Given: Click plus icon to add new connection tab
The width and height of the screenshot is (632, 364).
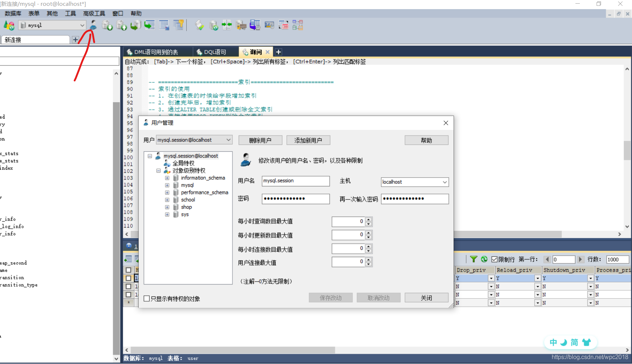Looking at the screenshot, I should pos(76,40).
